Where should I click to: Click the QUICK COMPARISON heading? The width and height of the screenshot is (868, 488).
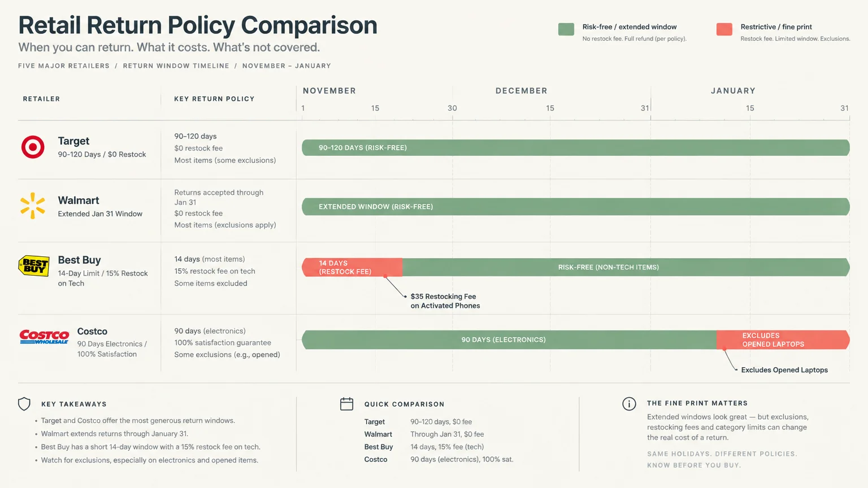tap(405, 404)
